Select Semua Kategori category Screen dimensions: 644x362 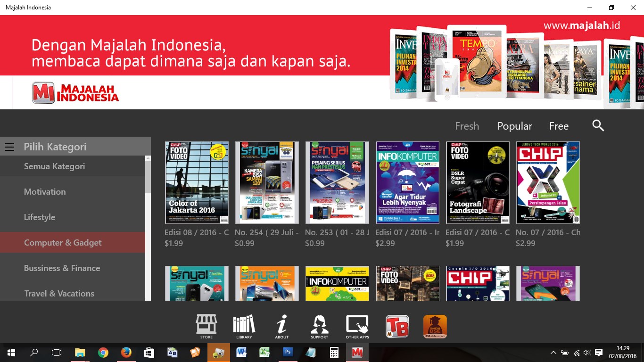click(73, 166)
